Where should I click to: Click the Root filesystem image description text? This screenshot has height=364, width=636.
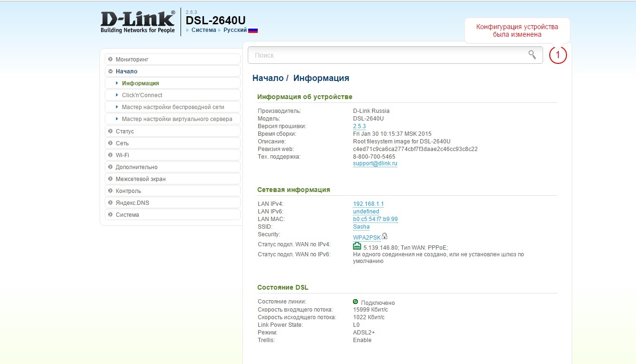click(x=402, y=142)
